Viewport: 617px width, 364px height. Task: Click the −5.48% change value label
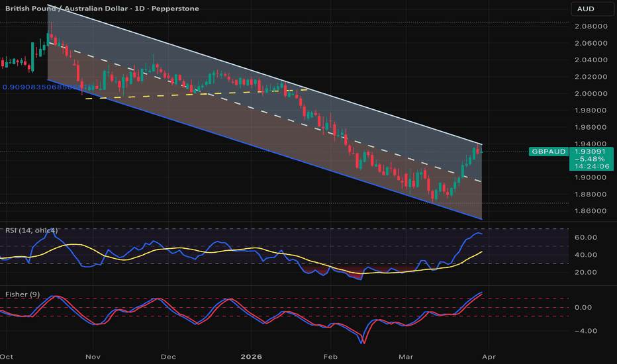590,159
